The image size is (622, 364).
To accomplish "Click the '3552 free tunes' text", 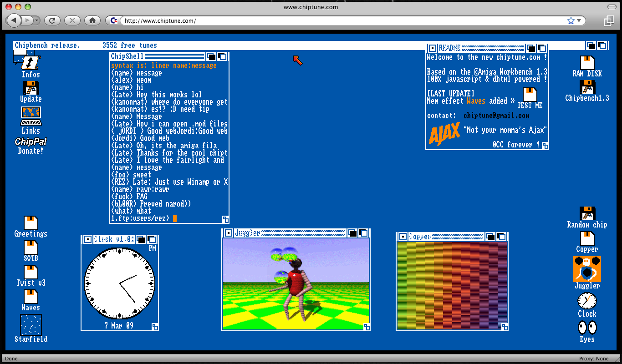I will point(130,45).
